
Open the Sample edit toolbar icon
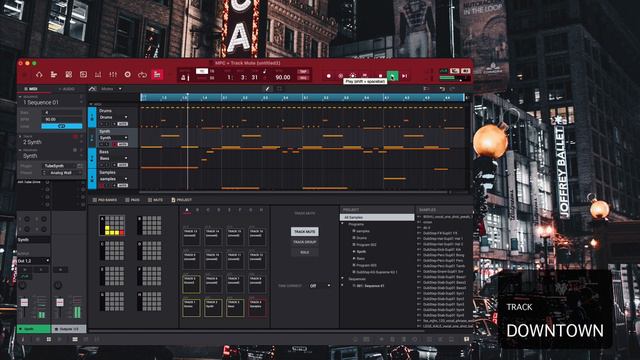[x=83, y=75]
